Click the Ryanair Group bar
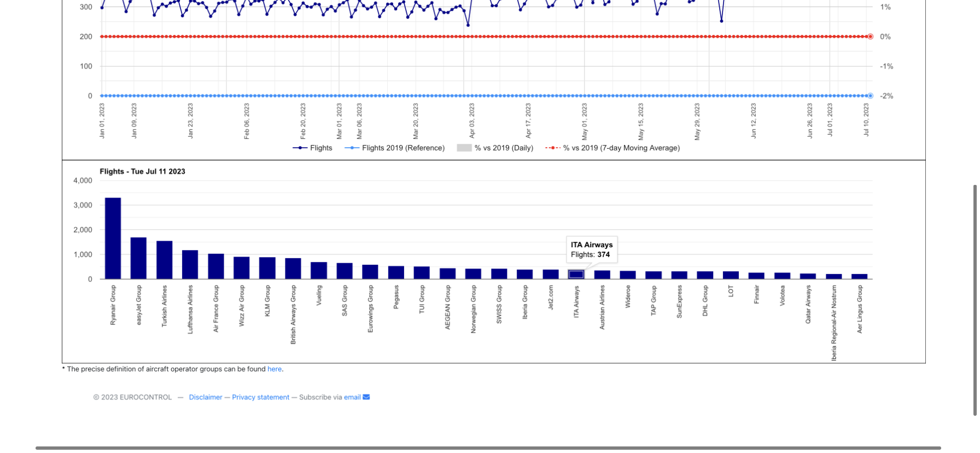The width and height of the screenshot is (980, 453). click(113, 239)
